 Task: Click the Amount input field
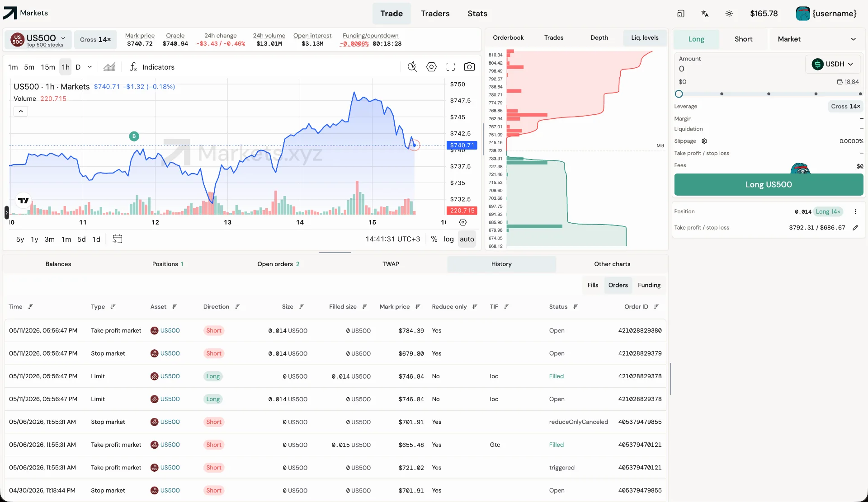coord(740,69)
